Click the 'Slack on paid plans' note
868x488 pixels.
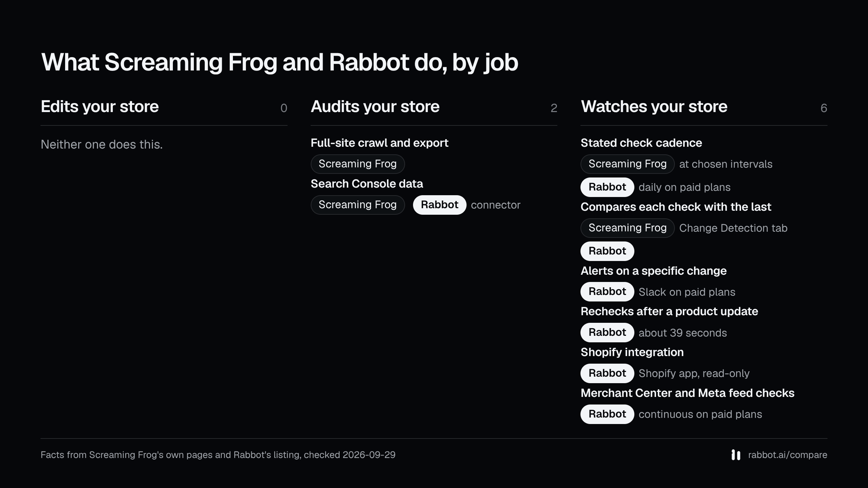pos(687,292)
